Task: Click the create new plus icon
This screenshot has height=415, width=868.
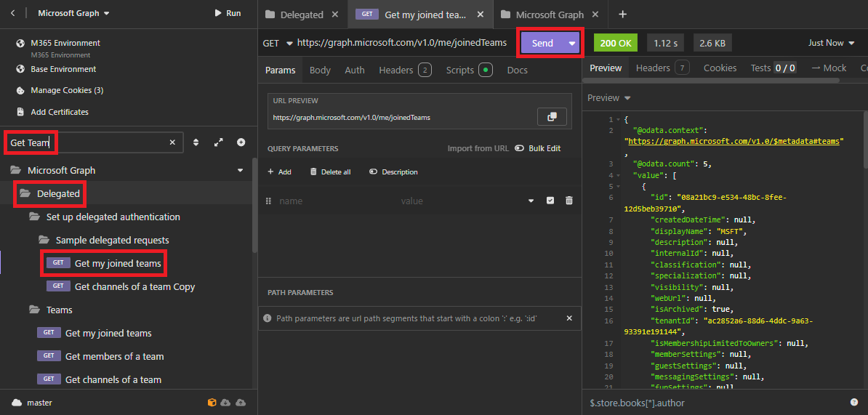Action: click(241, 142)
